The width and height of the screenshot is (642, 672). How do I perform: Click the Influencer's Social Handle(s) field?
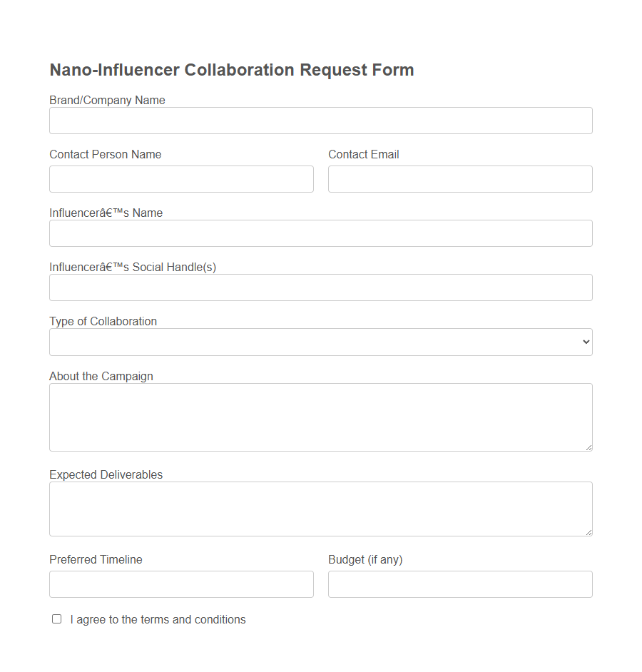coord(320,287)
